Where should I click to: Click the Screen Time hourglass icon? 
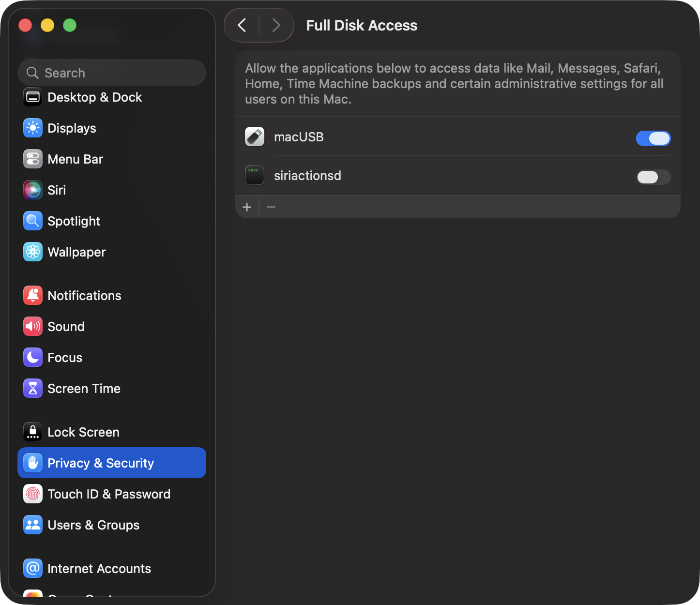click(x=33, y=389)
